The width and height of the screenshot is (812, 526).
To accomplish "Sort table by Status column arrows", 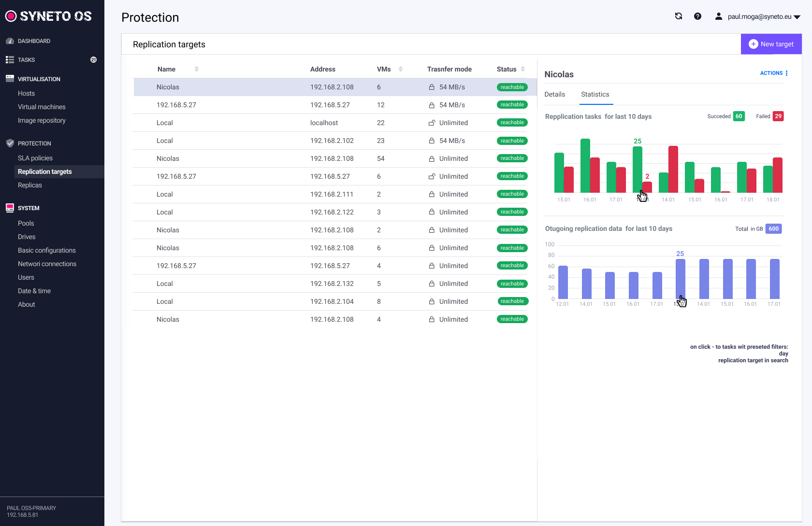I will (x=523, y=69).
